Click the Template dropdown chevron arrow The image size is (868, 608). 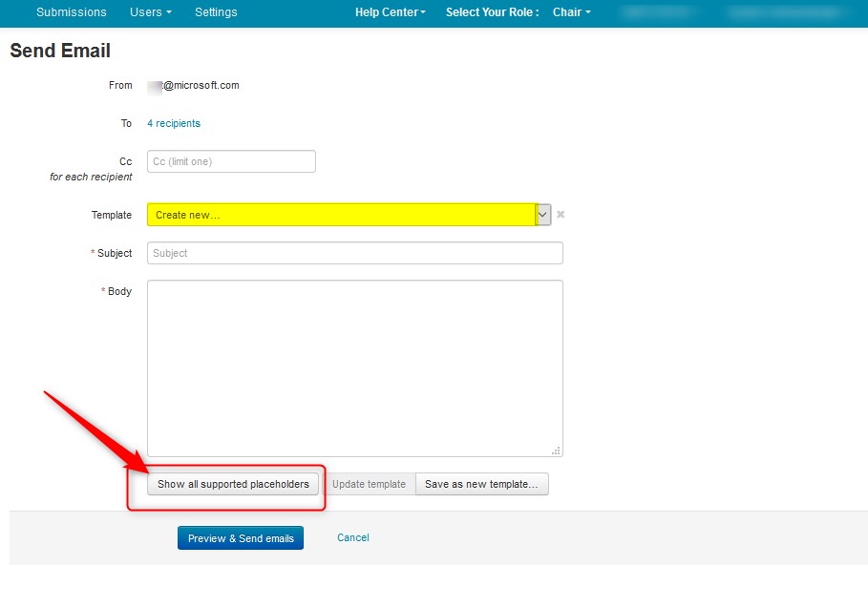pos(543,215)
